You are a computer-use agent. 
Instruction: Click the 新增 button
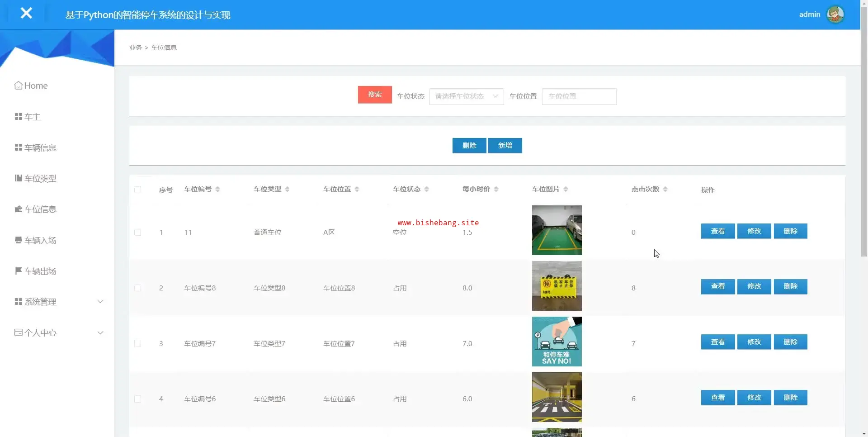click(505, 146)
